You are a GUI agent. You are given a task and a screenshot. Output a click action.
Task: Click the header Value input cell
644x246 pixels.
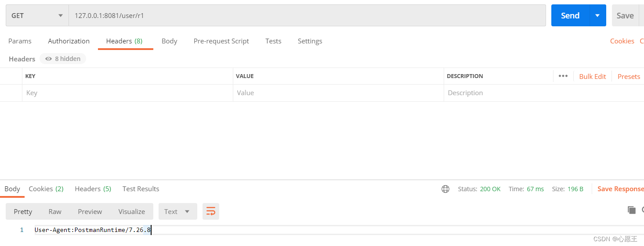[x=338, y=93]
